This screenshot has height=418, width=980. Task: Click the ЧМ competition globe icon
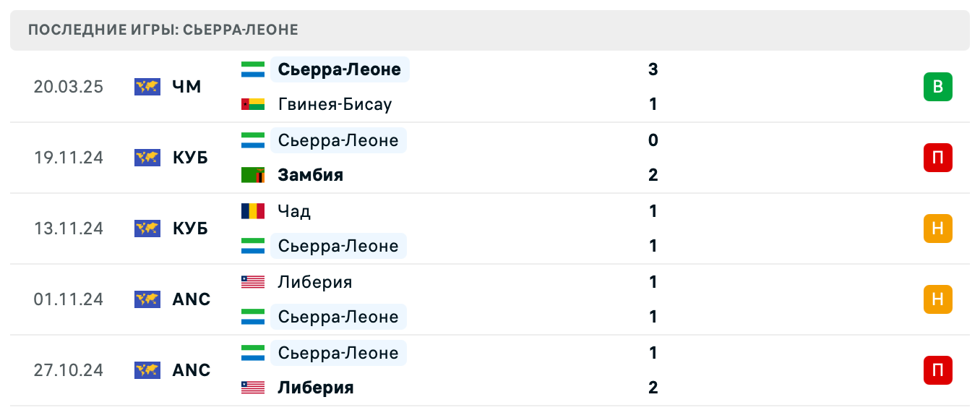[147, 86]
